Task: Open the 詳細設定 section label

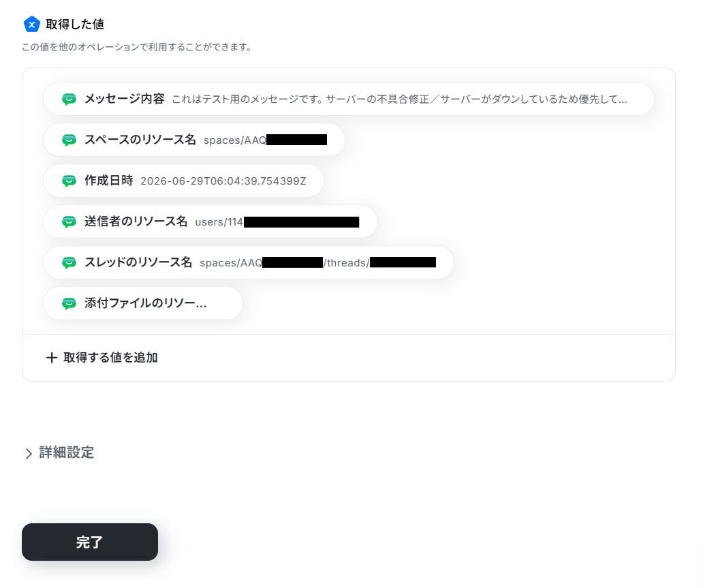Action: [x=66, y=452]
